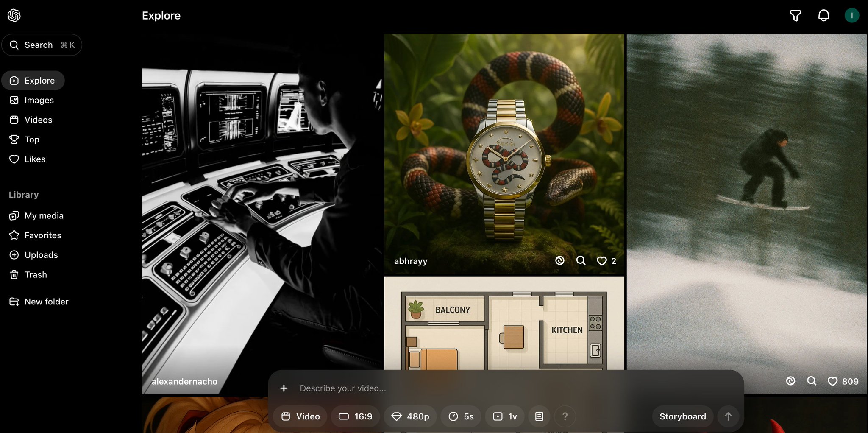Image resolution: width=868 pixels, height=433 pixels.
Task: Open the 480p resolution dropdown
Action: click(x=410, y=416)
